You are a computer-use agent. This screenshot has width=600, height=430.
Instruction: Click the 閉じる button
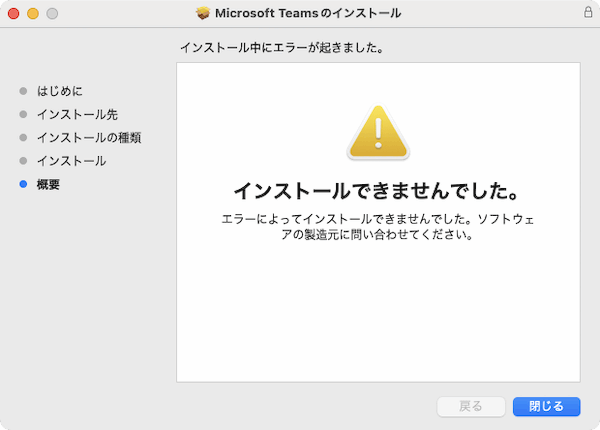(546, 406)
